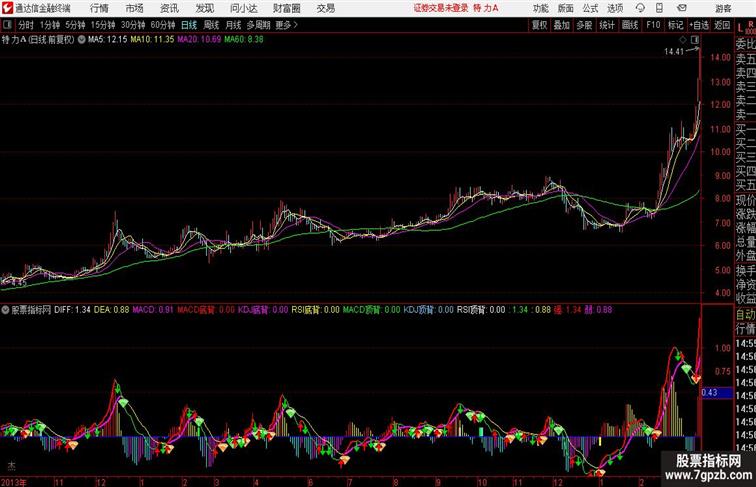The image size is (756, 487).
Task: Click the 返回 back button
Action: pos(722,25)
